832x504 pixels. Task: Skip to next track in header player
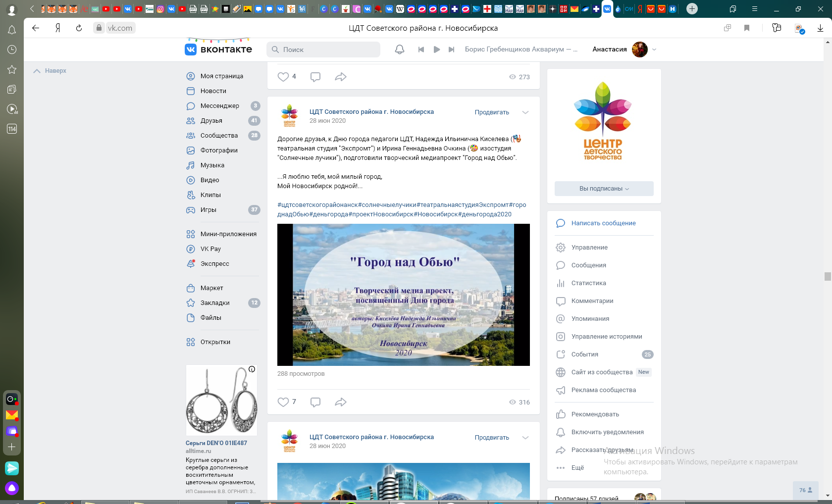point(451,50)
